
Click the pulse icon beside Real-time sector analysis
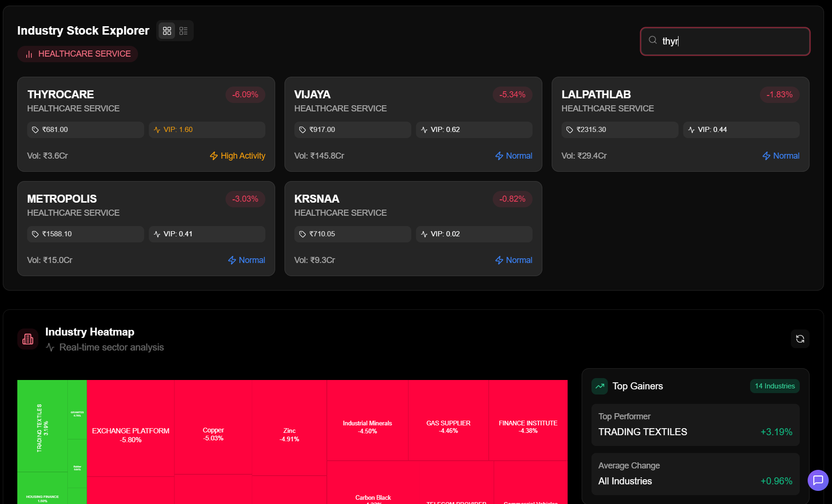[x=50, y=347]
